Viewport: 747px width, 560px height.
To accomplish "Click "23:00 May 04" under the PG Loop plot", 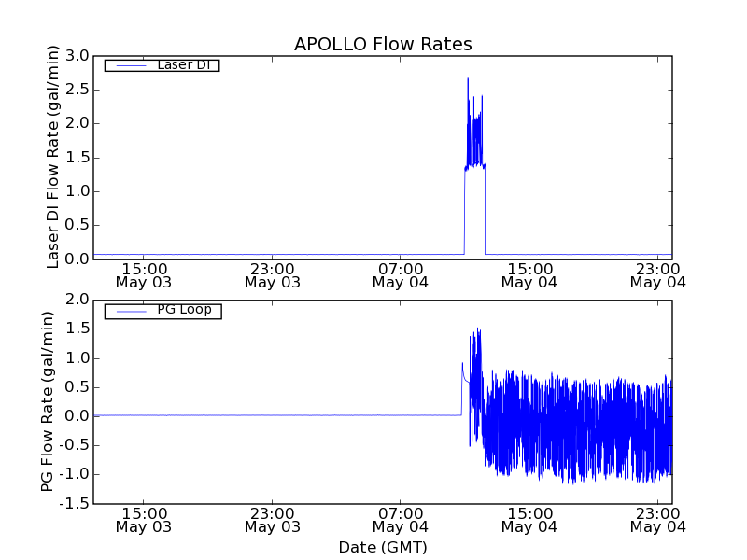I will [x=658, y=520].
